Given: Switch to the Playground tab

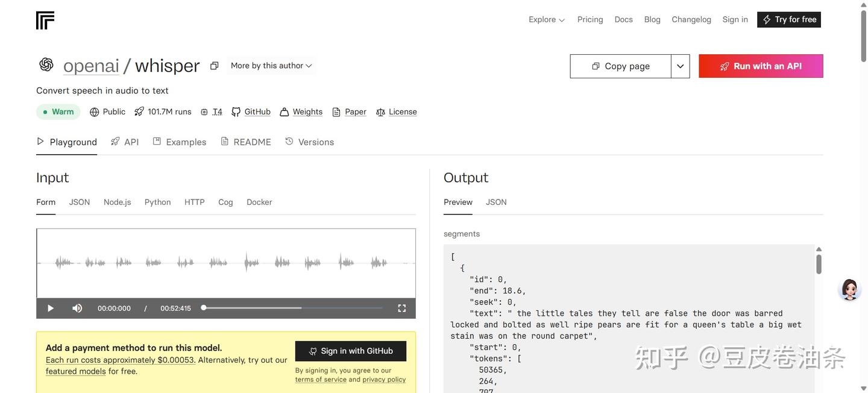Looking at the screenshot, I should point(67,142).
